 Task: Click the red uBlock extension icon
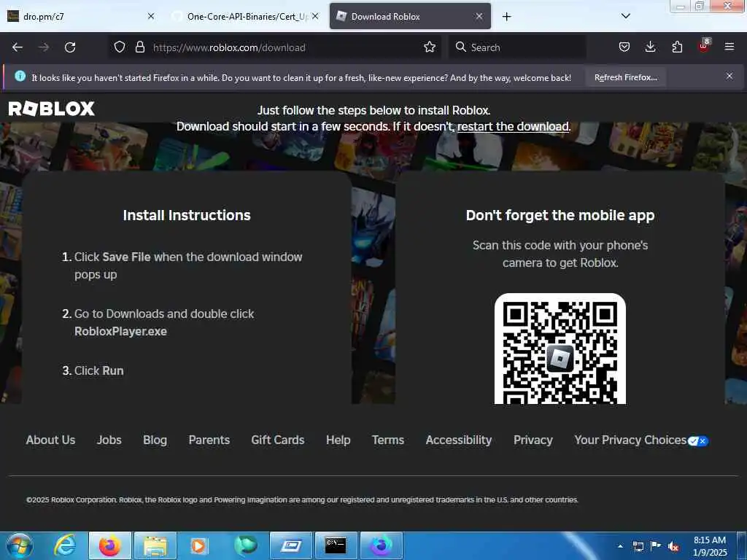(704, 46)
